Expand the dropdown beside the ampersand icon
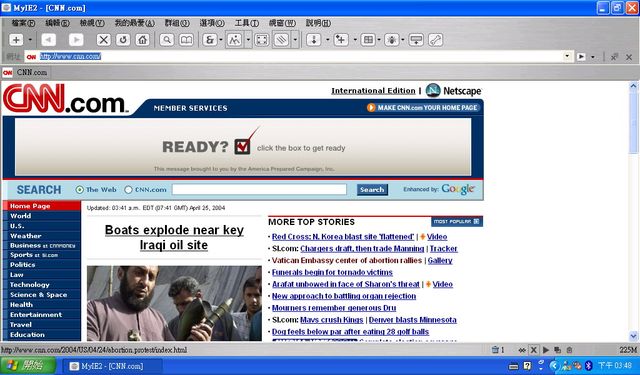This screenshot has width=640, height=375. pyautogui.click(x=221, y=40)
